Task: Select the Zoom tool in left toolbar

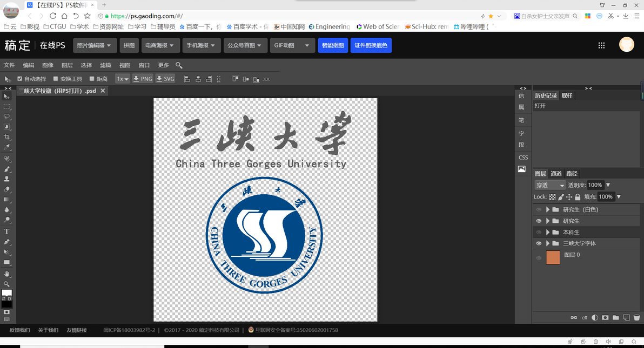Action: [6, 284]
